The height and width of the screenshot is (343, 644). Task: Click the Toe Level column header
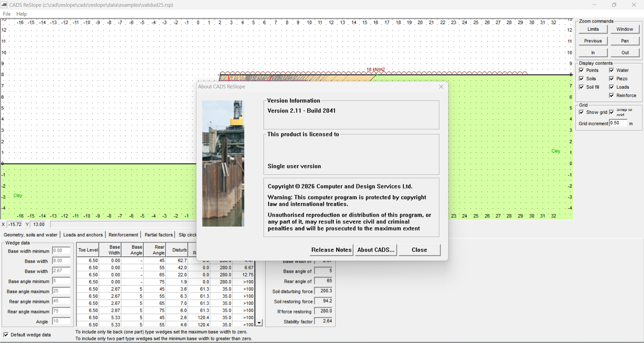88,250
